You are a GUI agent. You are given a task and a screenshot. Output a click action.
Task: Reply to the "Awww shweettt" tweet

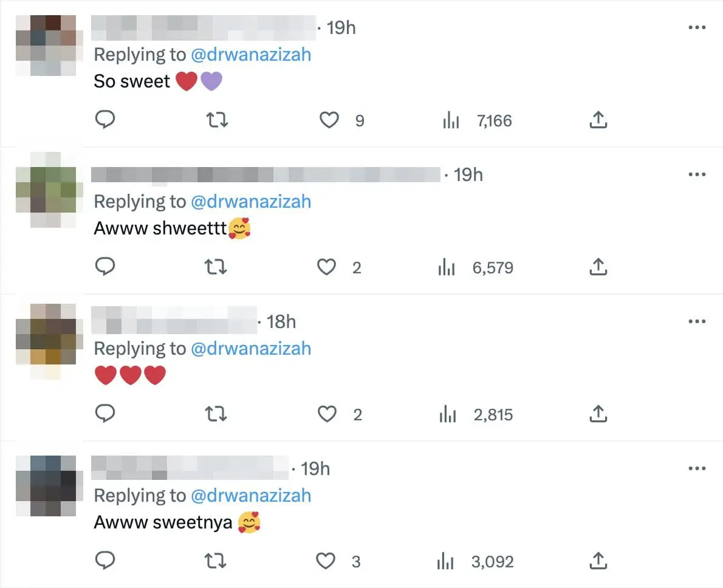coord(106,267)
